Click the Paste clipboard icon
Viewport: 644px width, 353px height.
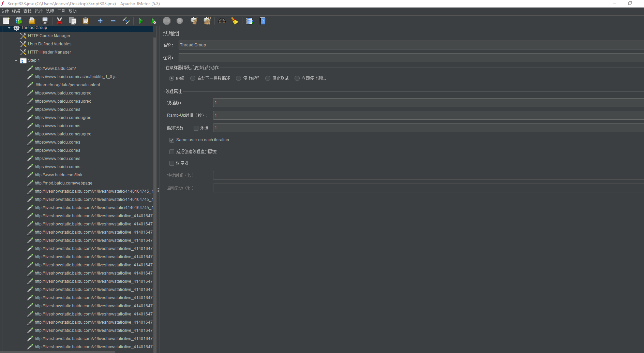coord(86,21)
